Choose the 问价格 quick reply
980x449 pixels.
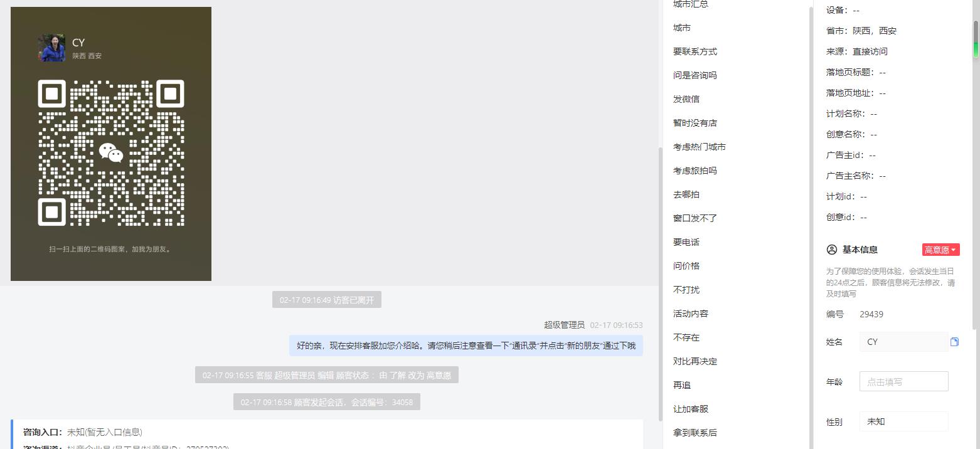click(x=686, y=266)
